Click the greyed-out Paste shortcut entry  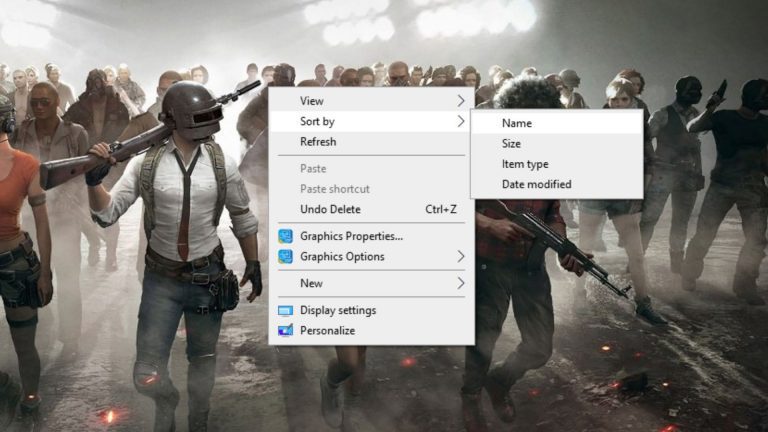pyautogui.click(x=335, y=189)
